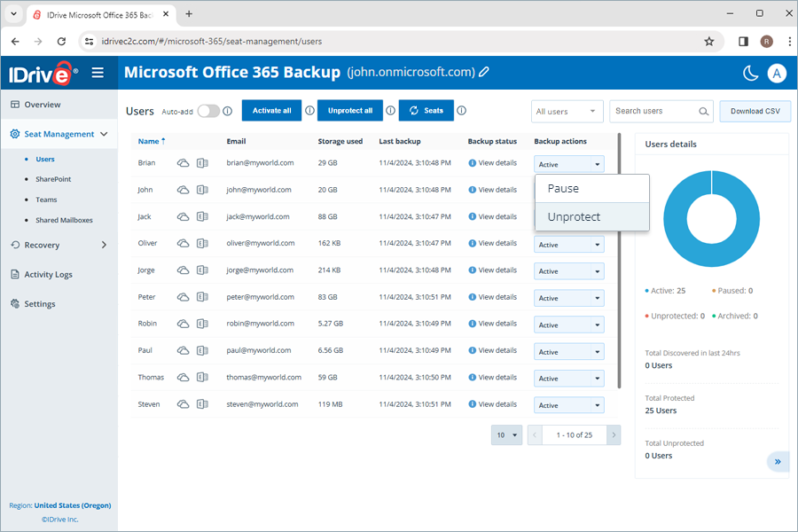Image resolution: width=798 pixels, height=532 pixels.
Task: Open SharePoint under Seat Management
Action: point(53,179)
